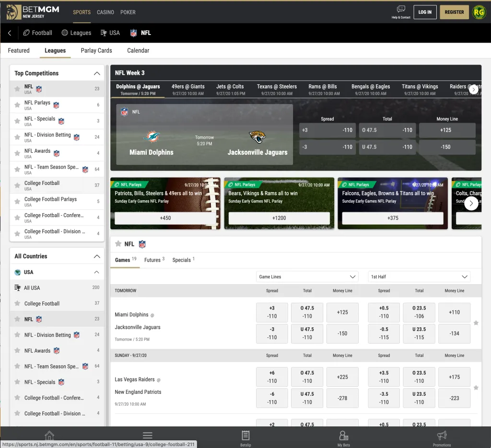Viewport: 491px width, 448px height.
Task: Open the USA breadcrumb
Action: click(110, 33)
